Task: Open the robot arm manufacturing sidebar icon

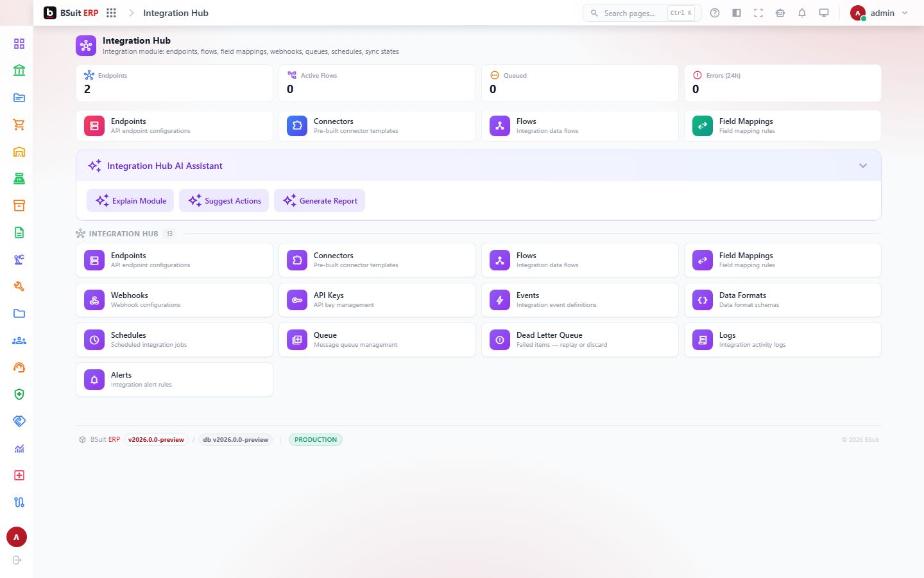Action: pyautogui.click(x=19, y=259)
